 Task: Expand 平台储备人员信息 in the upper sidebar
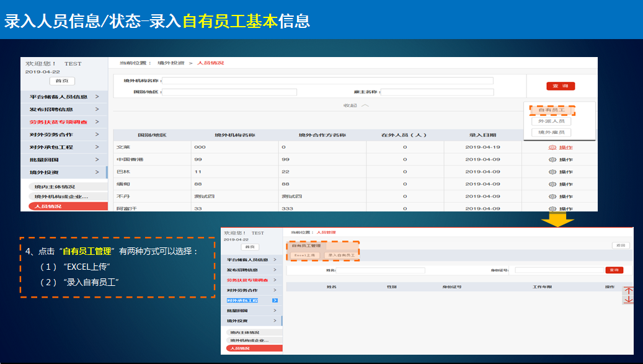tap(97, 97)
